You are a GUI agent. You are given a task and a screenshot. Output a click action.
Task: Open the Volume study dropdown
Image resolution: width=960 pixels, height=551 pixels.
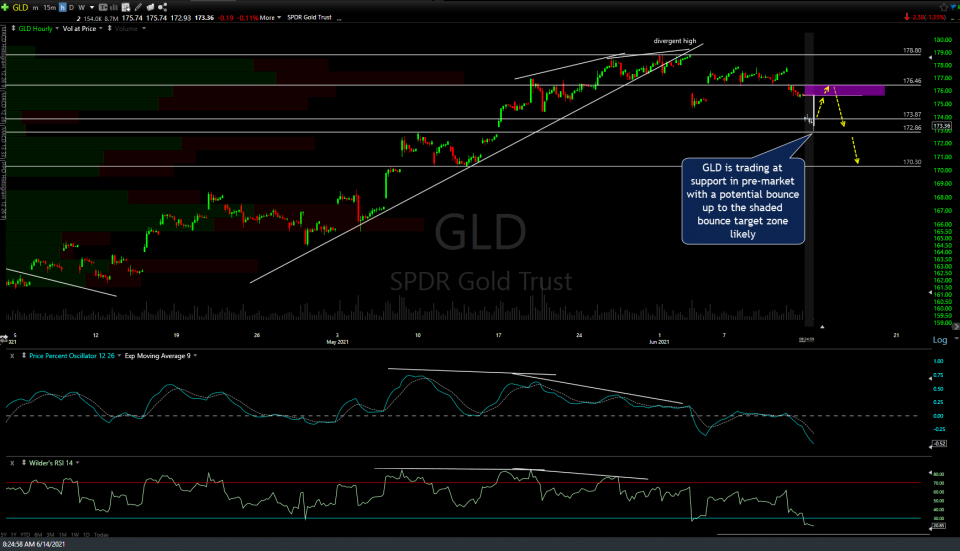click(x=144, y=29)
